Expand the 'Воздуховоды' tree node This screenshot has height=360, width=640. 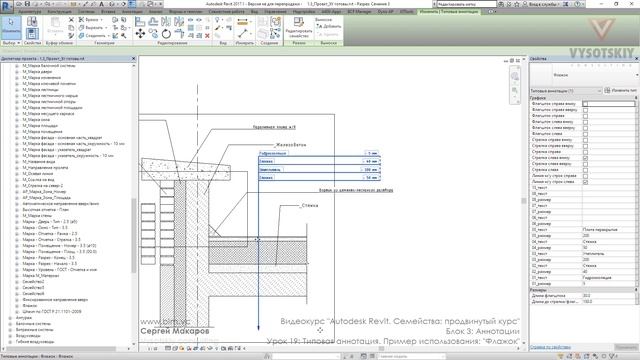[x=10, y=336]
